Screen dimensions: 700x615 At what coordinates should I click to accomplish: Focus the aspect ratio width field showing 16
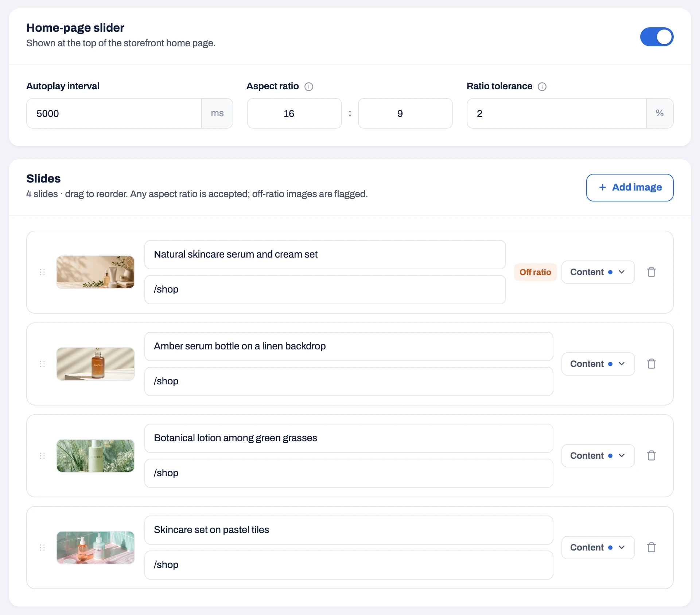(x=294, y=113)
